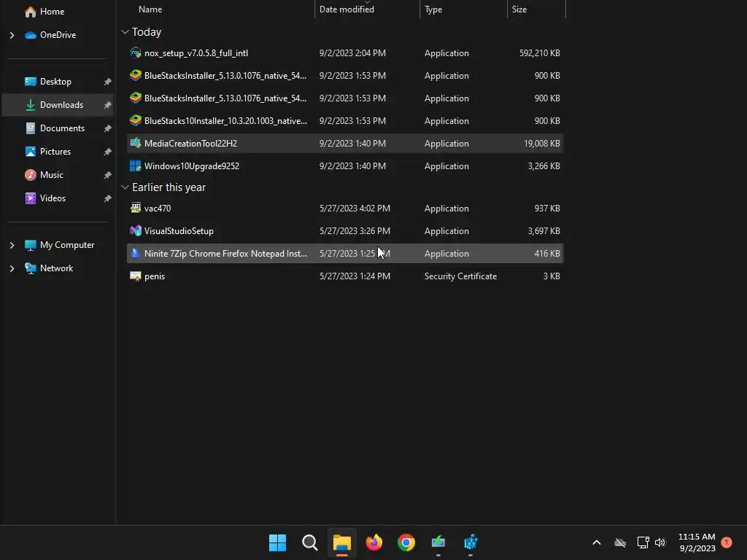Open the notification badge in the tray

[727, 542]
